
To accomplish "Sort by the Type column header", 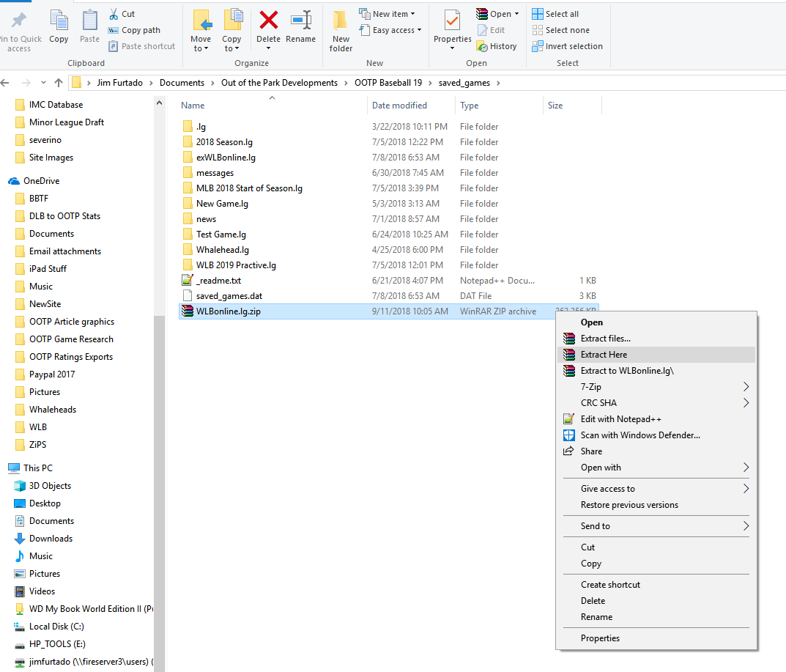I will pyautogui.click(x=470, y=106).
